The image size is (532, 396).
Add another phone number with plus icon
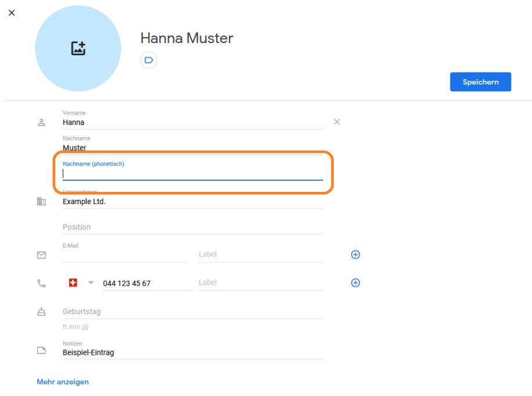pos(356,283)
